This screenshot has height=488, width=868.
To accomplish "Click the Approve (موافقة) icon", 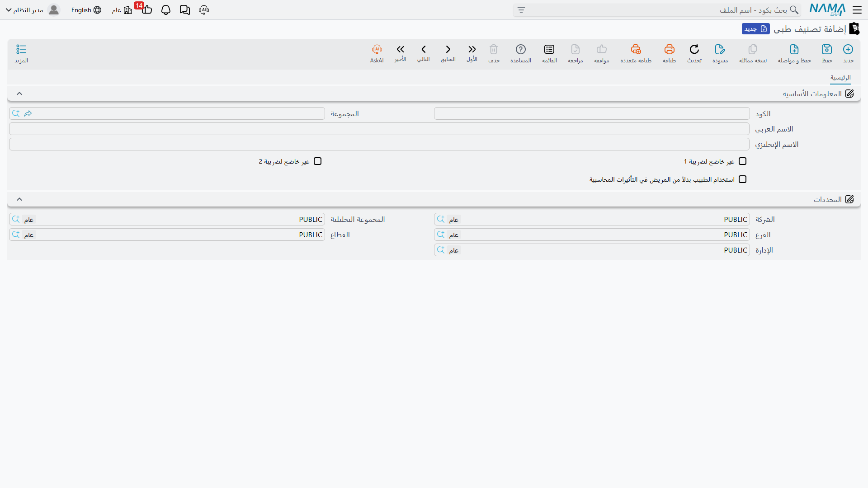I will (602, 49).
